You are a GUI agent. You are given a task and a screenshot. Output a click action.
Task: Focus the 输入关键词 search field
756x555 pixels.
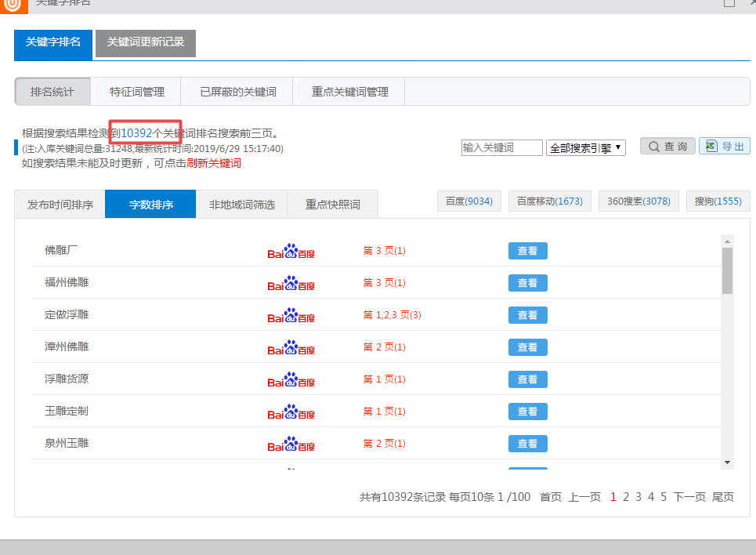502,147
